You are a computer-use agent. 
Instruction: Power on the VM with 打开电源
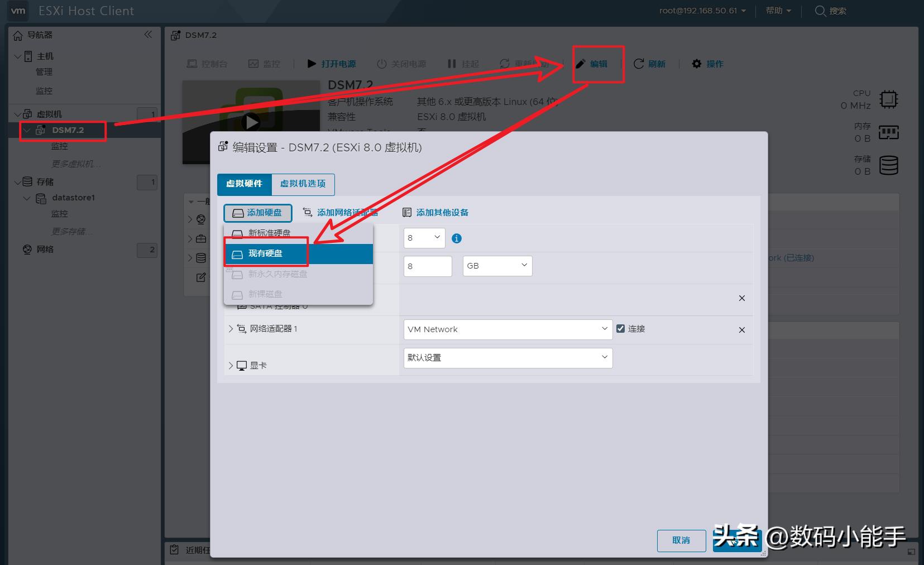click(x=332, y=64)
